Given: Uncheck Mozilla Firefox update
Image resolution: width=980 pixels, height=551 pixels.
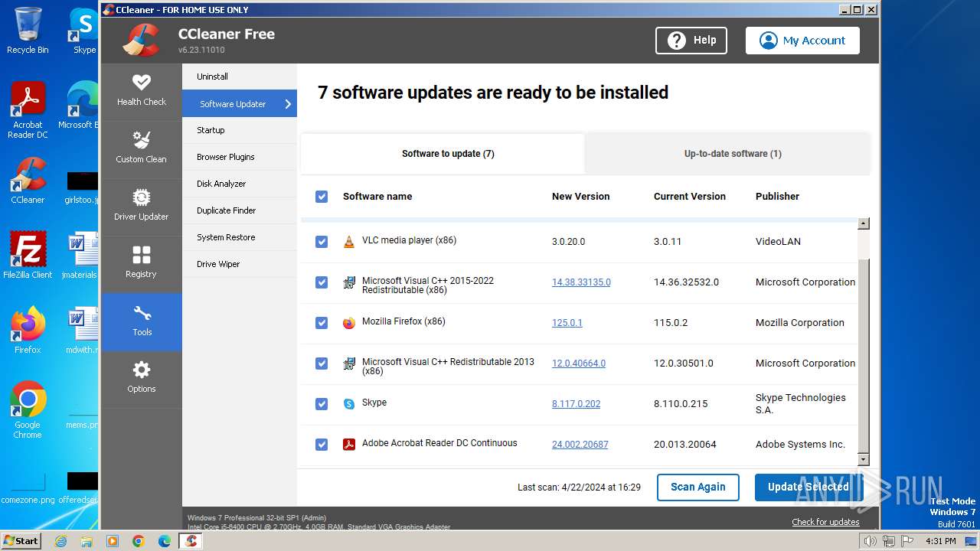Looking at the screenshot, I should pyautogui.click(x=322, y=323).
